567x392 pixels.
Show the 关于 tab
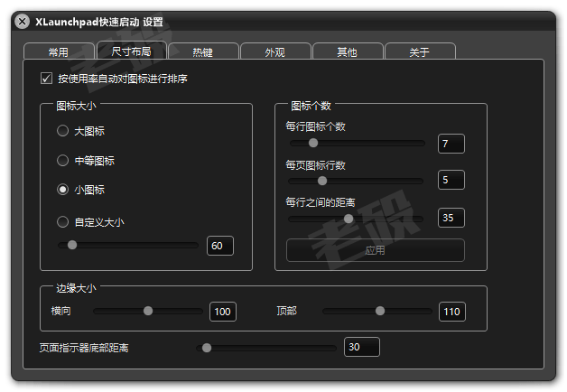[x=420, y=51]
